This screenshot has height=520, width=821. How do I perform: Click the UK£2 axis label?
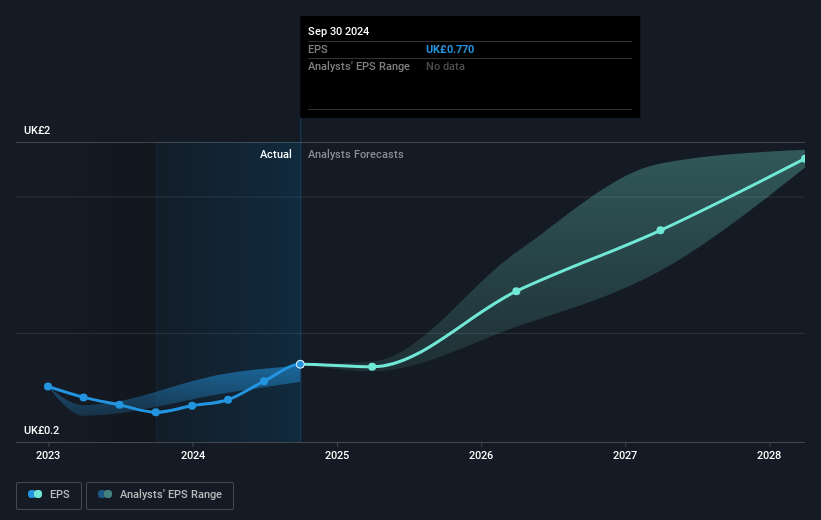[x=37, y=130]
